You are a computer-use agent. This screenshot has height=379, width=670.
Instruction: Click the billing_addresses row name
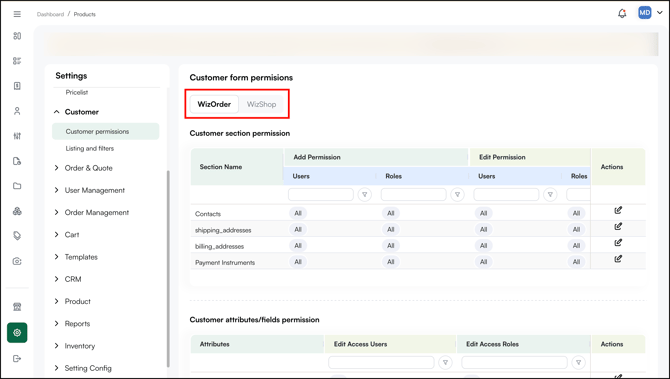[219, 246]
